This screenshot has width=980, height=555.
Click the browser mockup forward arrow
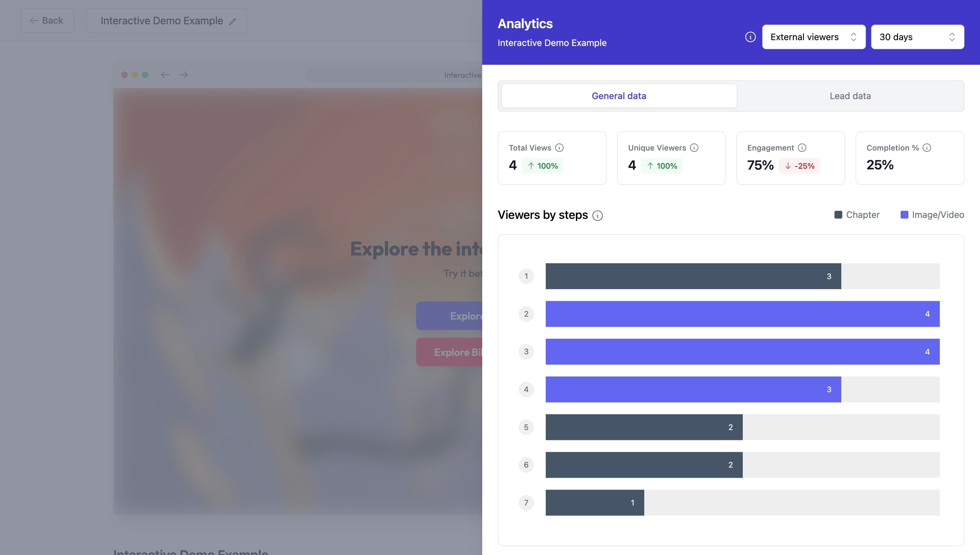[183, 75]
